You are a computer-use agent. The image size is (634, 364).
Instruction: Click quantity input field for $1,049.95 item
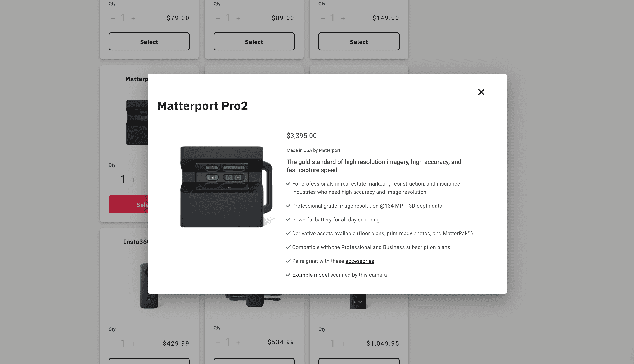tap(333, 343)
